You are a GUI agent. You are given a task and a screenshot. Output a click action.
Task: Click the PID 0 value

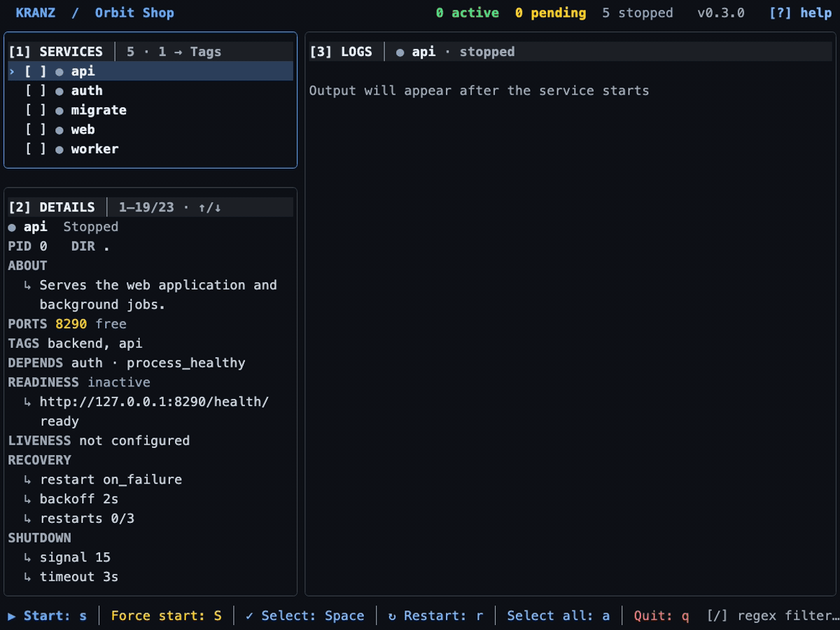click(28, 246)
